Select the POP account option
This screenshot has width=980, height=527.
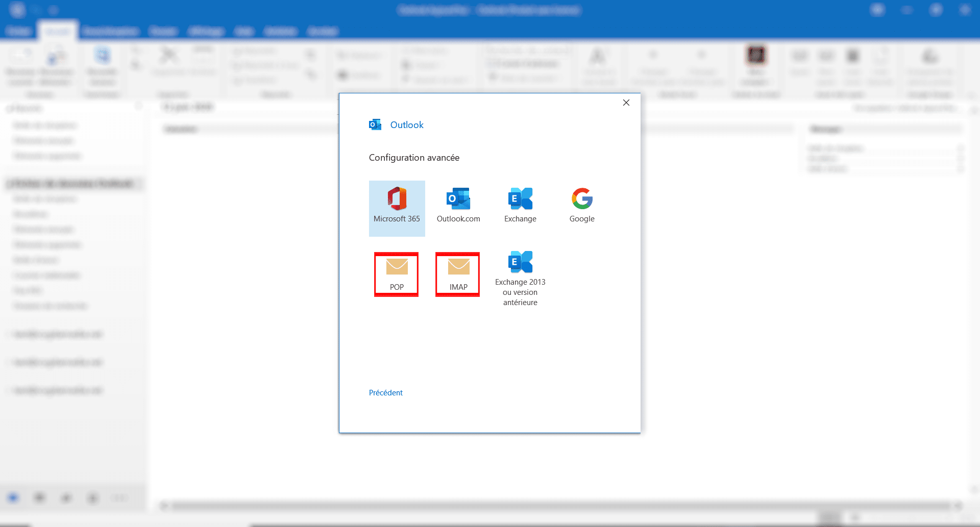(397, 274)
